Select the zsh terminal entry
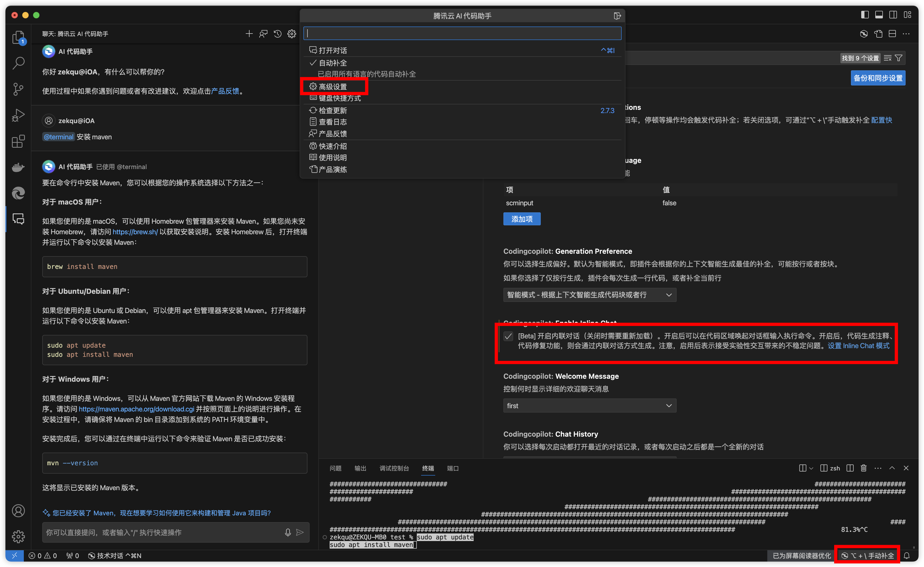Image resolution: width=924 pixels, height=567 pixels. [830, 468]
